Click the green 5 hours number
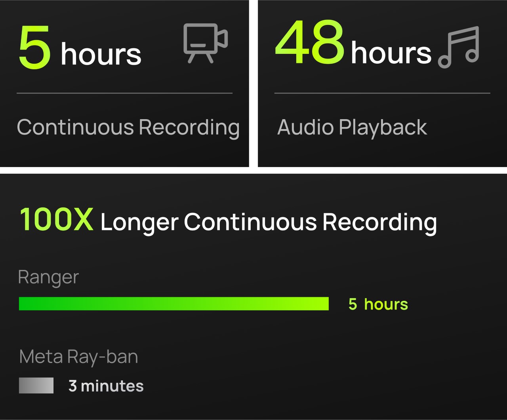The height and width of the screenshot is (420, 507). tap(35, 48)
